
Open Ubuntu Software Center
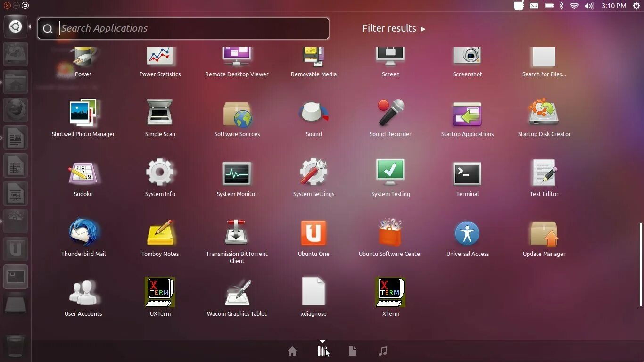[390, 238]
